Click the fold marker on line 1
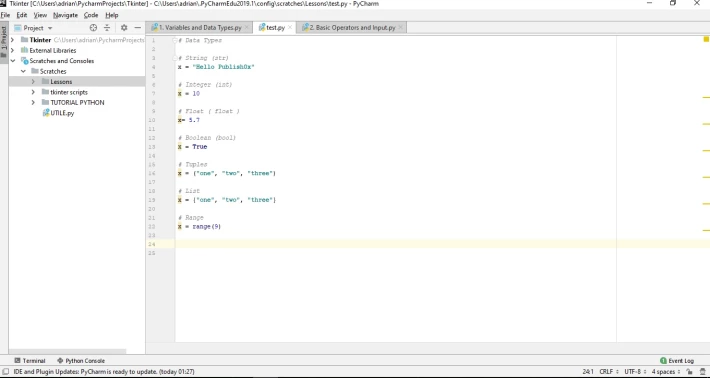This screenshot has height=378, width=710. coord(175,40)
